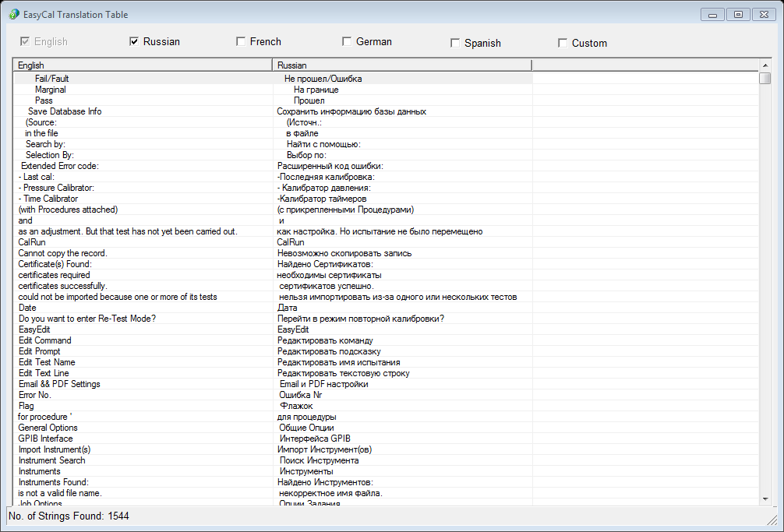Maximize the EasyCal Translation Table window

pyautogui.click(x=737, y=14)
